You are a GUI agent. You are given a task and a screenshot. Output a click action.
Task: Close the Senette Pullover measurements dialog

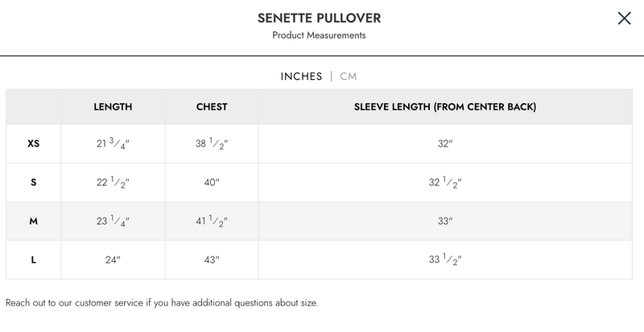click(x=624, y=19)
